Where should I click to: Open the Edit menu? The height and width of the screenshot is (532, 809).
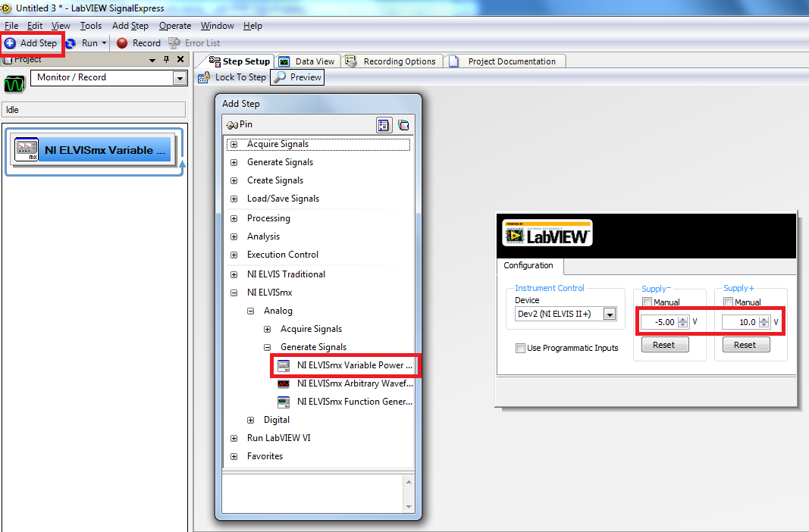(x=35, y=26)
